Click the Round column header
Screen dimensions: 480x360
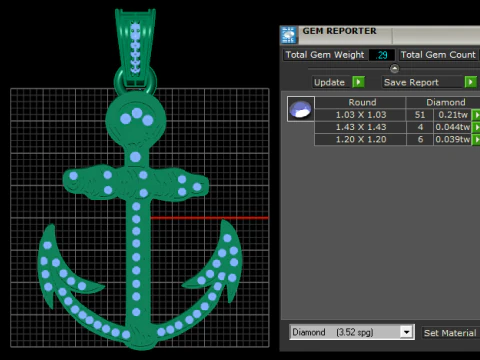pos(362,102)
